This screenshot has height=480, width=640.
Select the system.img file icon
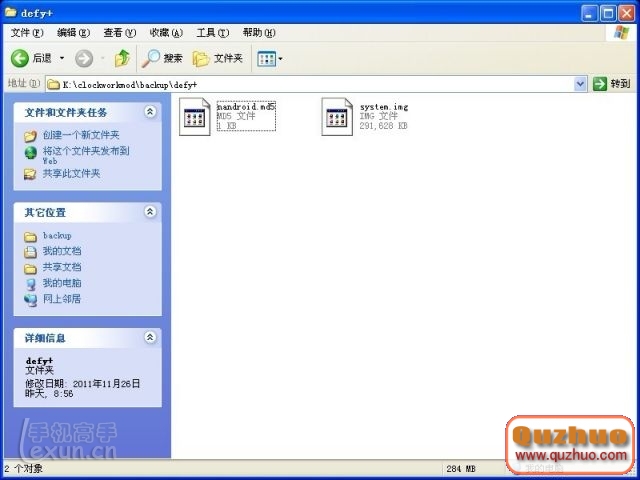[x=337, y=116]
